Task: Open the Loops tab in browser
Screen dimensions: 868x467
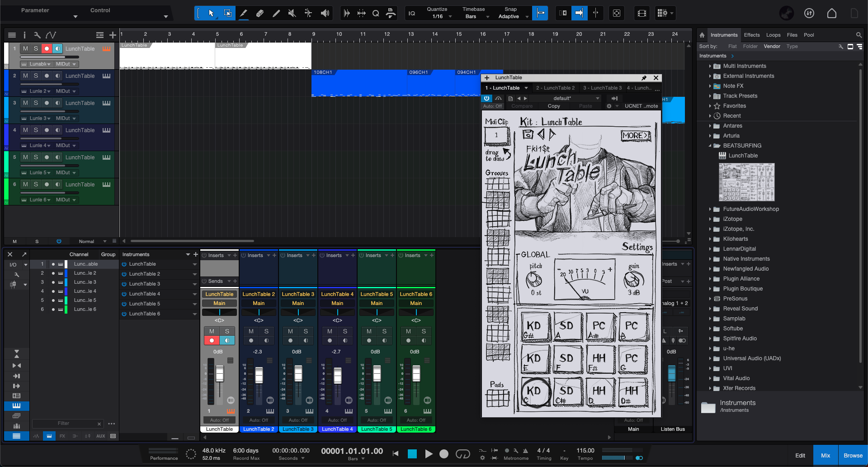Action: [x=773, y=35]
